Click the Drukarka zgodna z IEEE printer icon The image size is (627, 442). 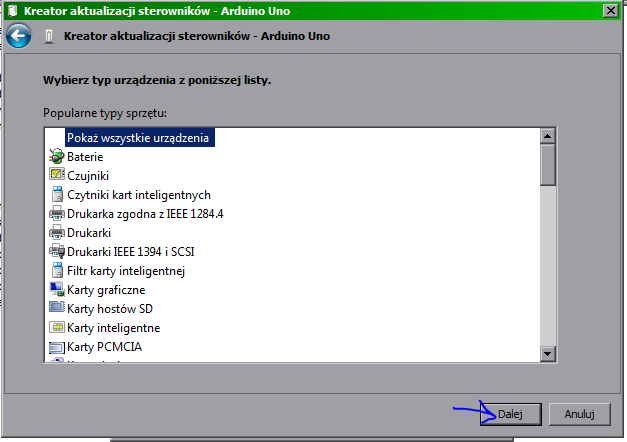tap(56, 214)
